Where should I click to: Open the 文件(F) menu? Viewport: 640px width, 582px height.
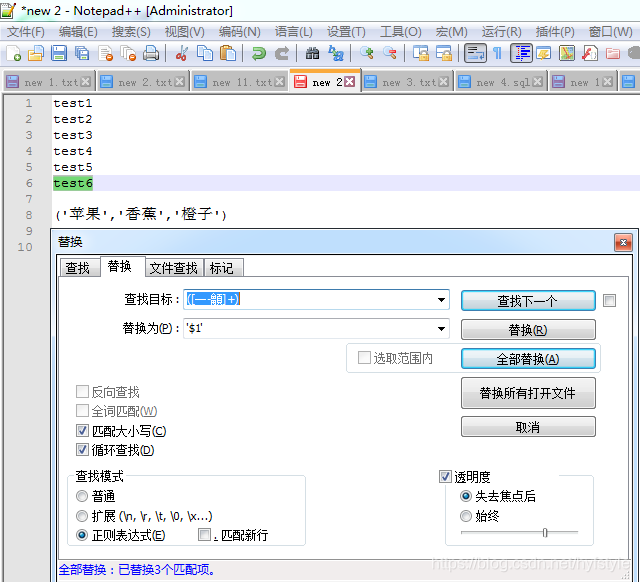pos(26,32)
